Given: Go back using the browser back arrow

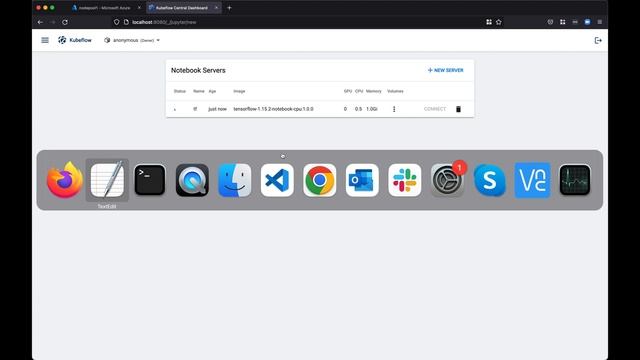Looking at the screenshot, I should click(x=40, y=22).
